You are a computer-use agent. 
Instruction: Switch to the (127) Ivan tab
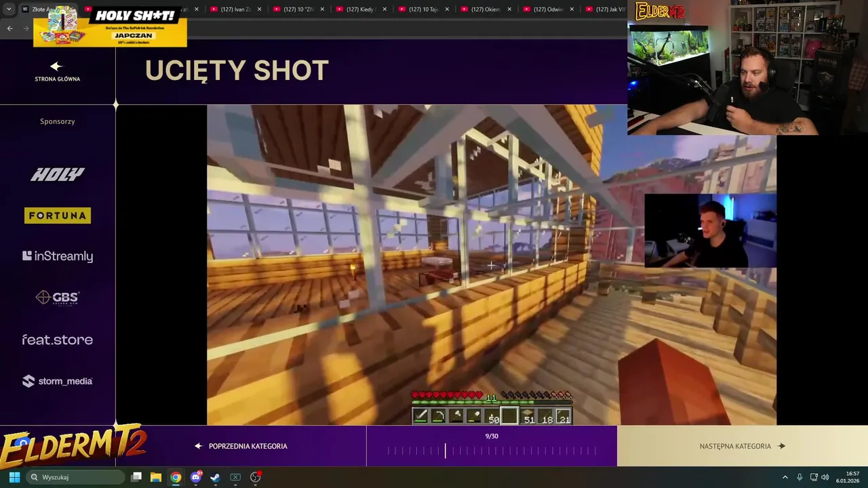(x=235, y=9)
